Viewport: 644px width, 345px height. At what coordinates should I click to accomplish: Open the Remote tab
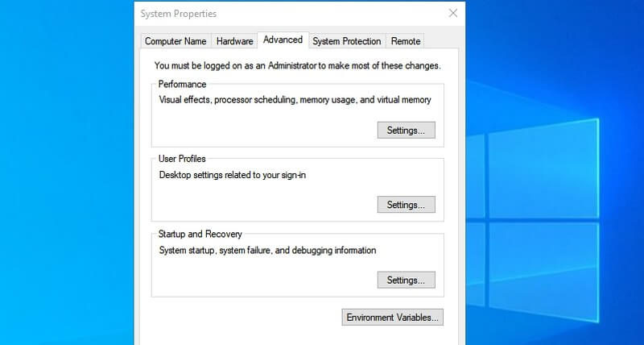coord(406,41)
